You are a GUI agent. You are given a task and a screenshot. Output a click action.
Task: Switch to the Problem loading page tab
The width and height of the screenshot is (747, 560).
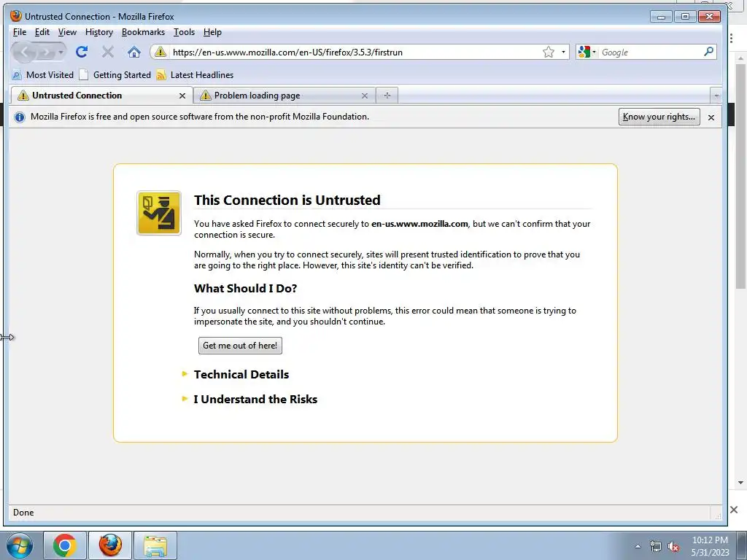pos(285,96)
